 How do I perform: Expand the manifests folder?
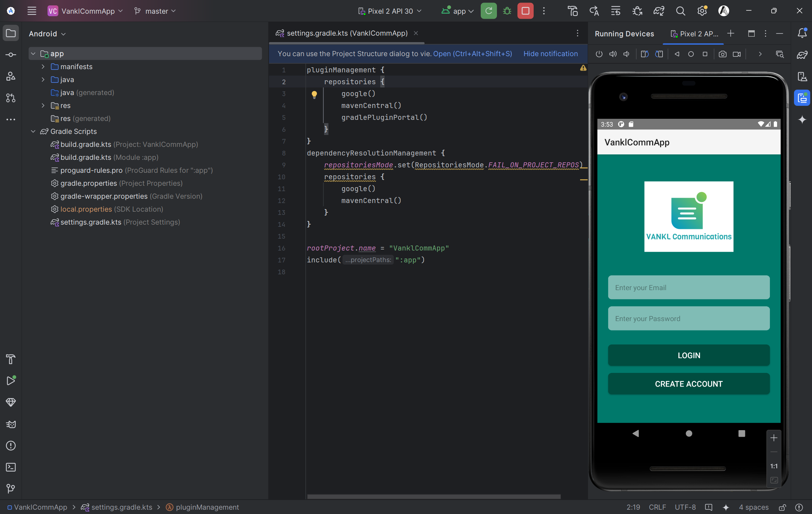point(43,67)
